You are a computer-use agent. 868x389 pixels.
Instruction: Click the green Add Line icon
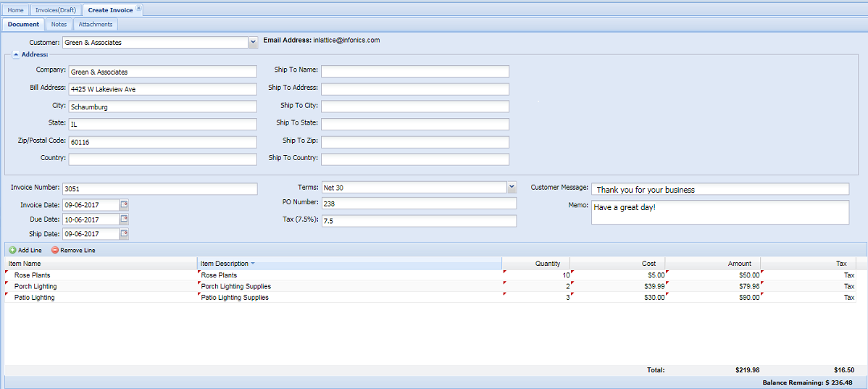click(12, 250)
